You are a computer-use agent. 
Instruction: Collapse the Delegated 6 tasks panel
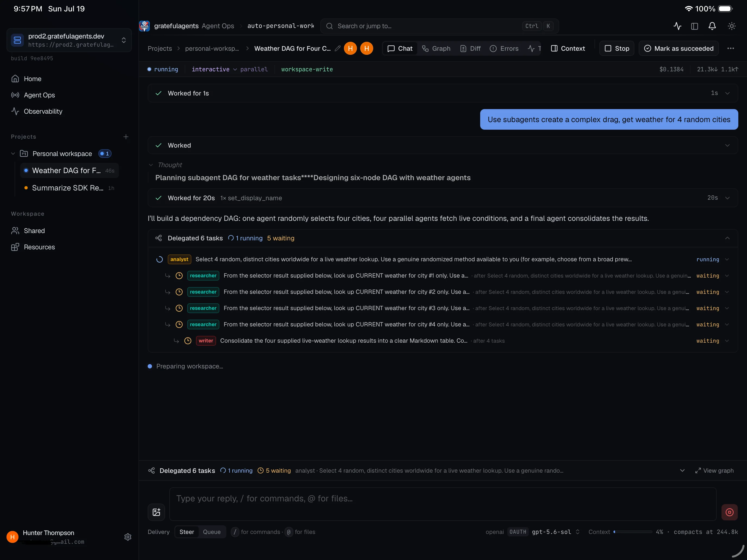[727, 238]
